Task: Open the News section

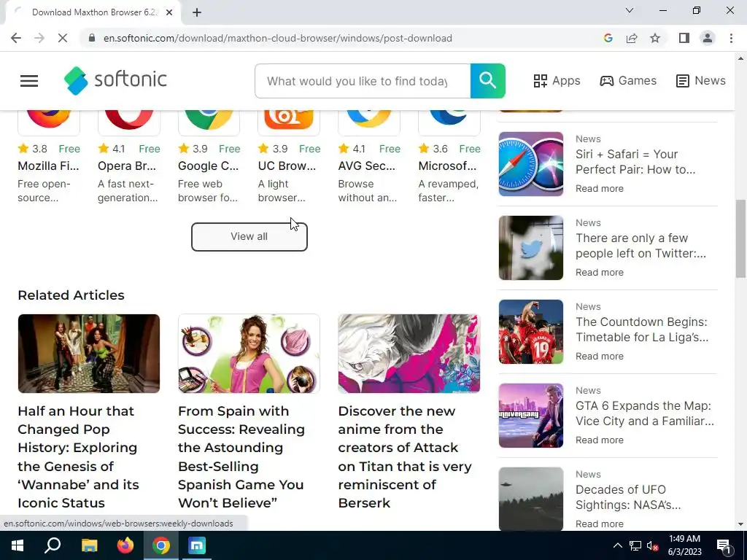Action: pos(701,80)
